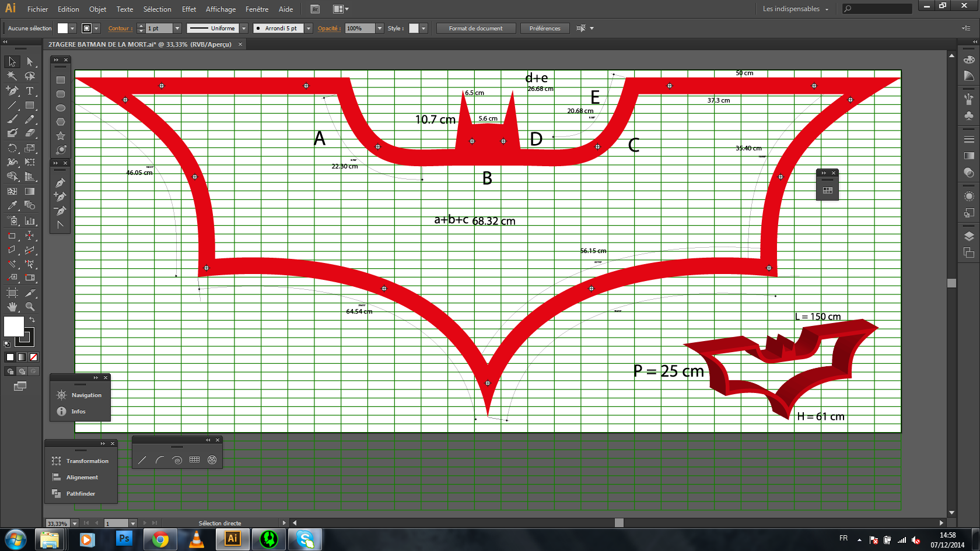Select the Delete Anchor Point tool
The width and height of the screenshot is (980, 551).
60,210
